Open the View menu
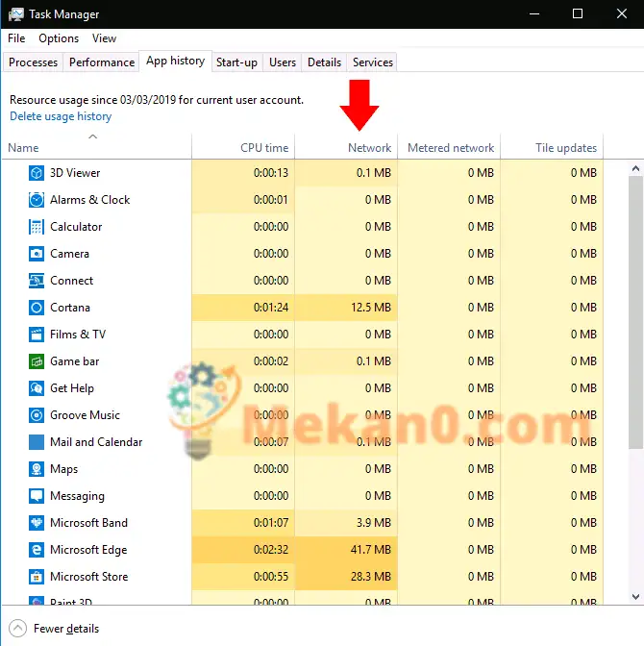644x646 pixels. (104, 38)
